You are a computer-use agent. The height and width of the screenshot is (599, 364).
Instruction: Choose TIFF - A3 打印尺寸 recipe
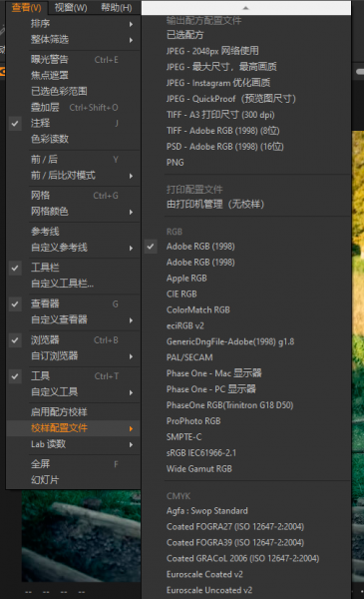pyautogui.click(x=246, y=115)
